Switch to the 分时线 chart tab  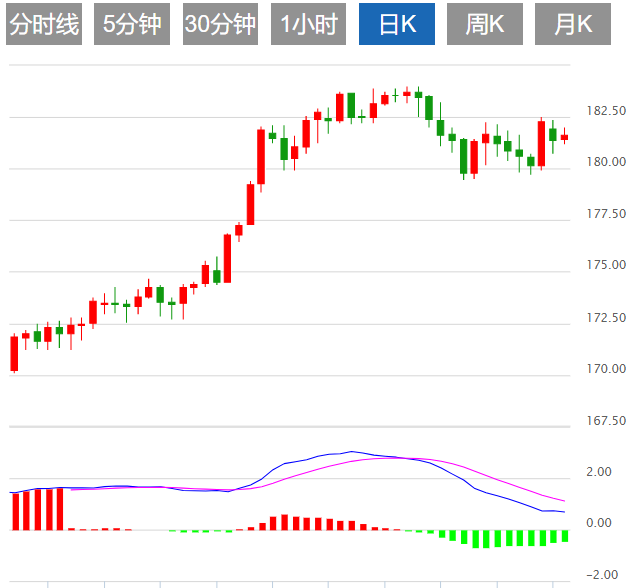pyautogui.click(x=44, y=24)
